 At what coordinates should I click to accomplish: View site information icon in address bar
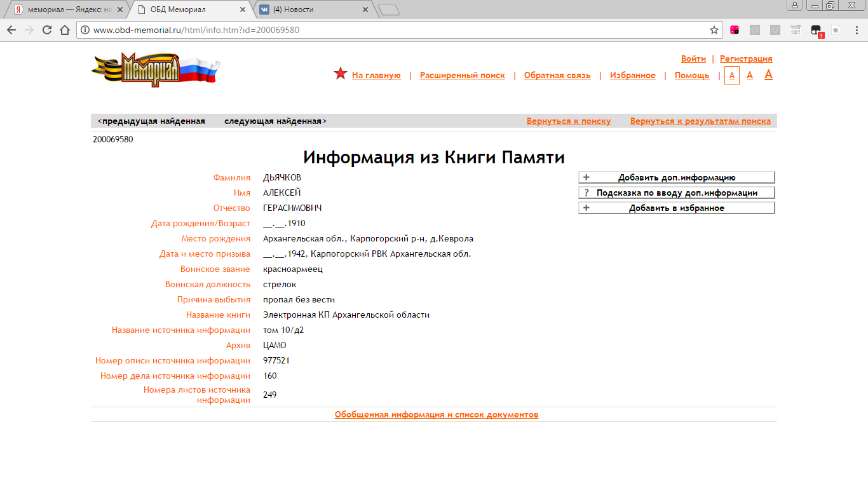(x=85, y=30)
